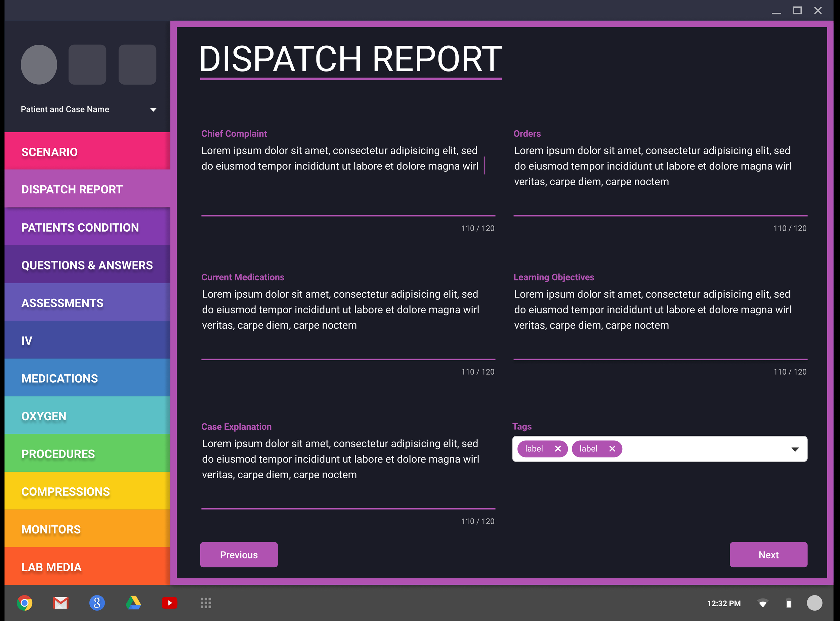Viewport: 840px width, 621px height.
Task: Open the app launcher grid
Action: pyautogui.click(x=206, y=603)
